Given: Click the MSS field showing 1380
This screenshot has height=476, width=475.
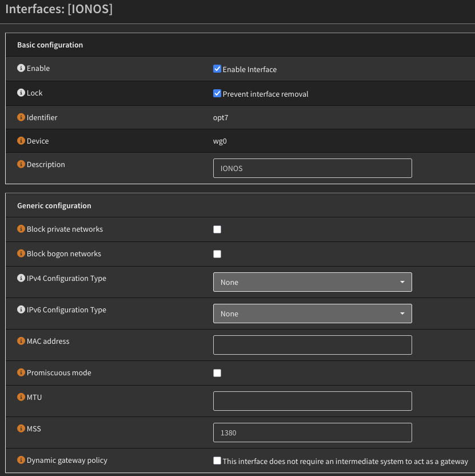Looking at the screenshot, I should (312, 433).
